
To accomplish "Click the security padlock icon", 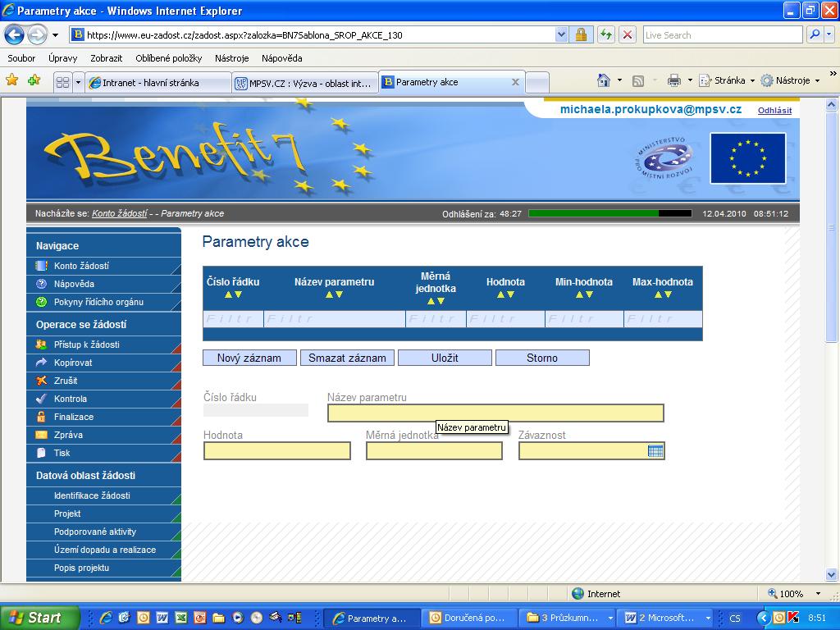I will [581, 35].
